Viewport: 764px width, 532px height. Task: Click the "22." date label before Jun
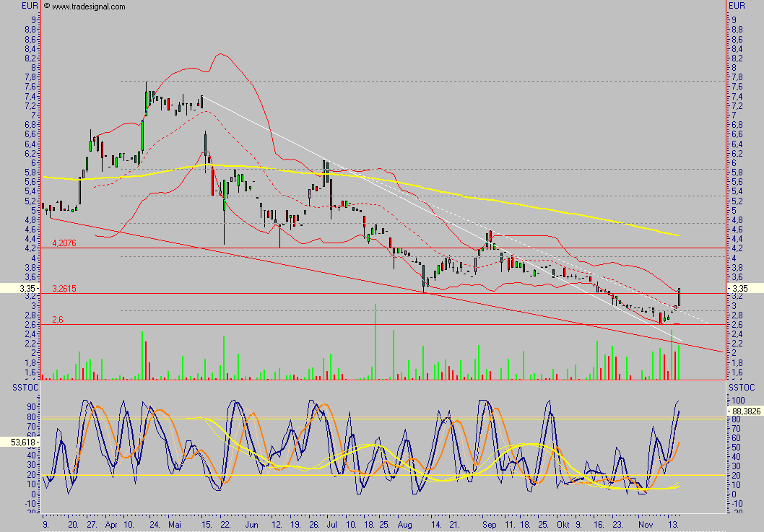(225, 525)
